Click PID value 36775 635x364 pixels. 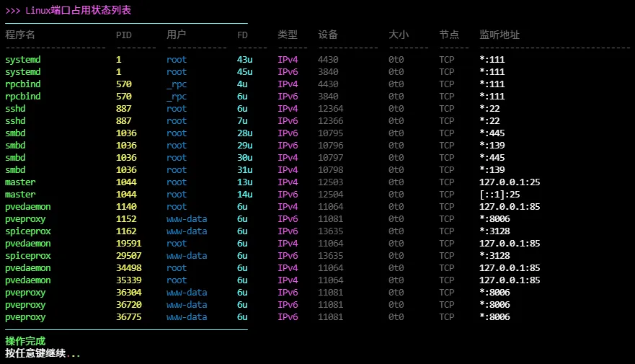tap(129, 317)
